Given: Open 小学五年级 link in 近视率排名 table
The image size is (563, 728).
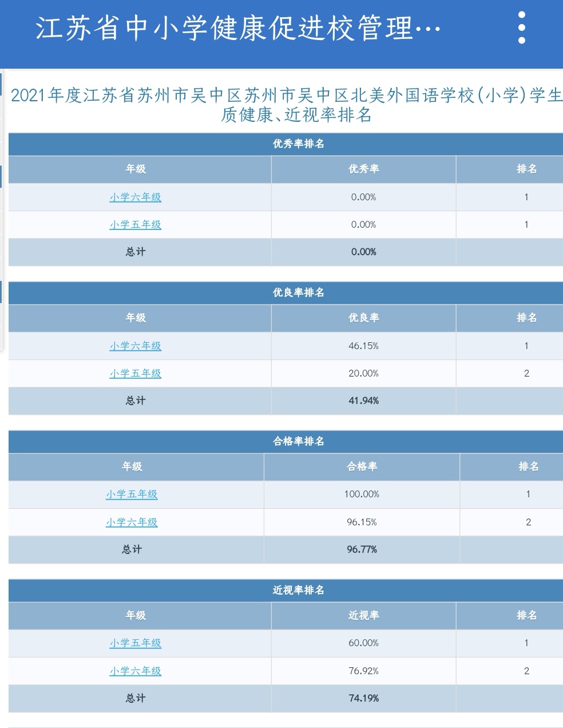Looking at the screenshot, I should [x=136, y=643].
